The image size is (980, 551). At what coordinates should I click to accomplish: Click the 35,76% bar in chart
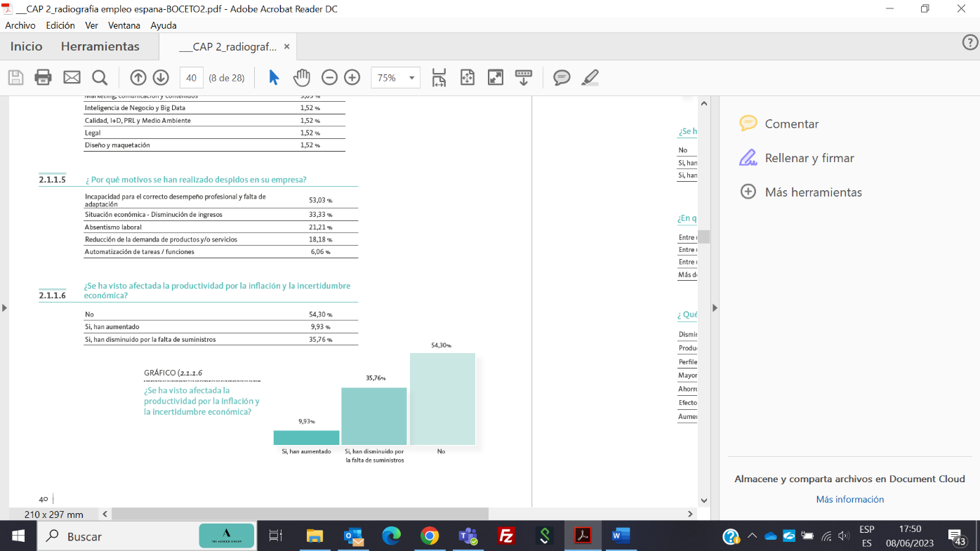click(374, 416)
